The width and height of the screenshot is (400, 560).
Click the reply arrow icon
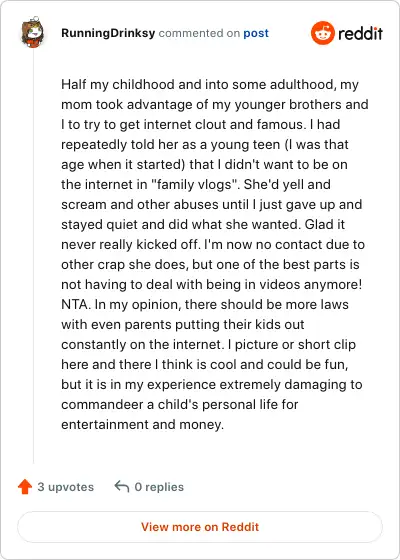coord(122,486)
